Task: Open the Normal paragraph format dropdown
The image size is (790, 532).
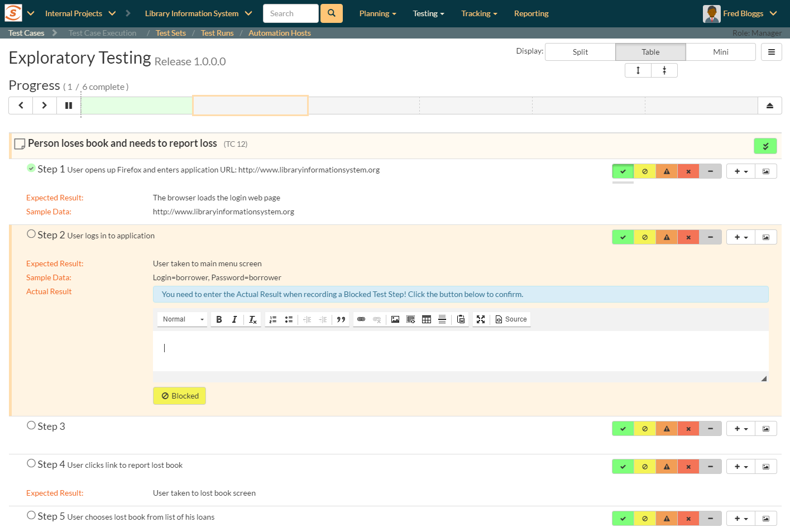Action: point(183,319)
